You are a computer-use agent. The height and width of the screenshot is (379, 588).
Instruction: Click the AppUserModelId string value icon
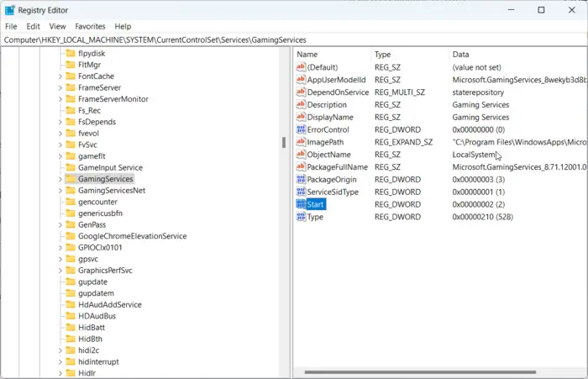pyautogui.click(x=301, y=80)
